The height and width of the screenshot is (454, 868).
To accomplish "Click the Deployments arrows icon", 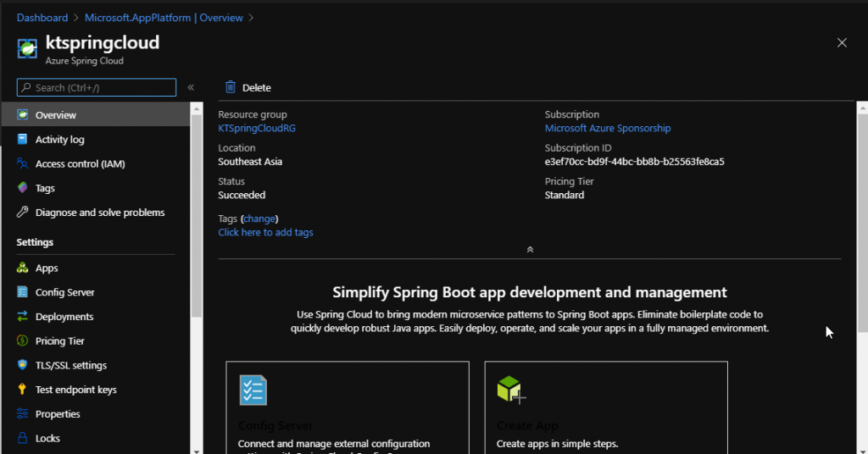I will [x=23, y=317].
